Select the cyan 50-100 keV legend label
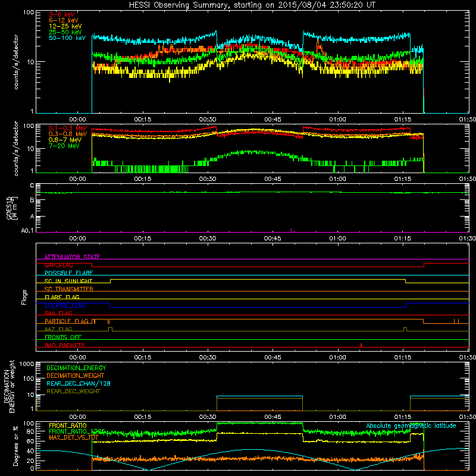476x476 pixels. click(x=67, y=38)
